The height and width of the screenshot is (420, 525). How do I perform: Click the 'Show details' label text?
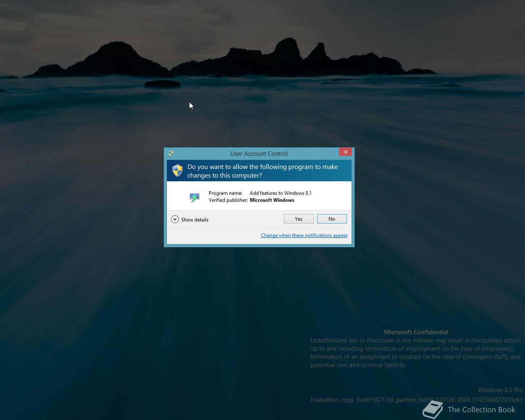(x=195, y=220)
